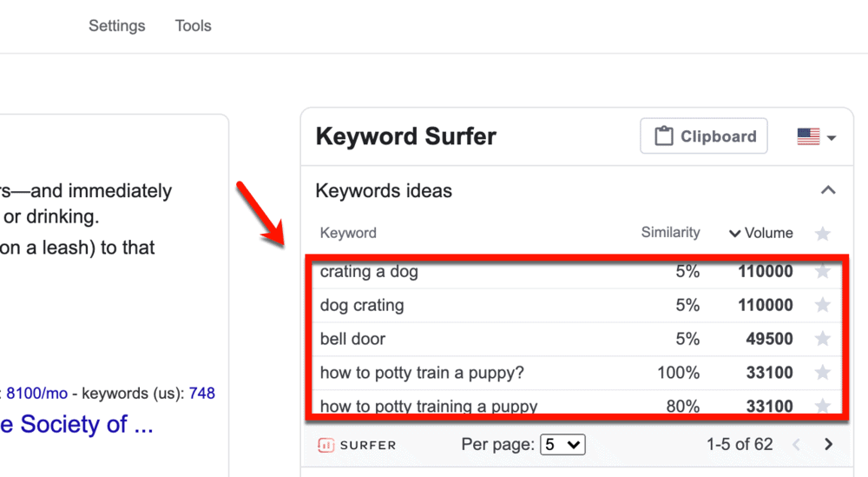868x477 pixels.
Task: Click the 100% similarity value
Action: (678, 372)
